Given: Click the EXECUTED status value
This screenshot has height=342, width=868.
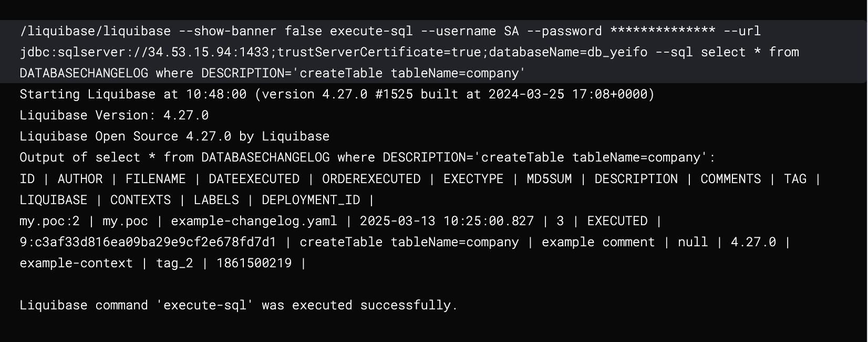Looking at the screenshot, I should pos(617,221).
